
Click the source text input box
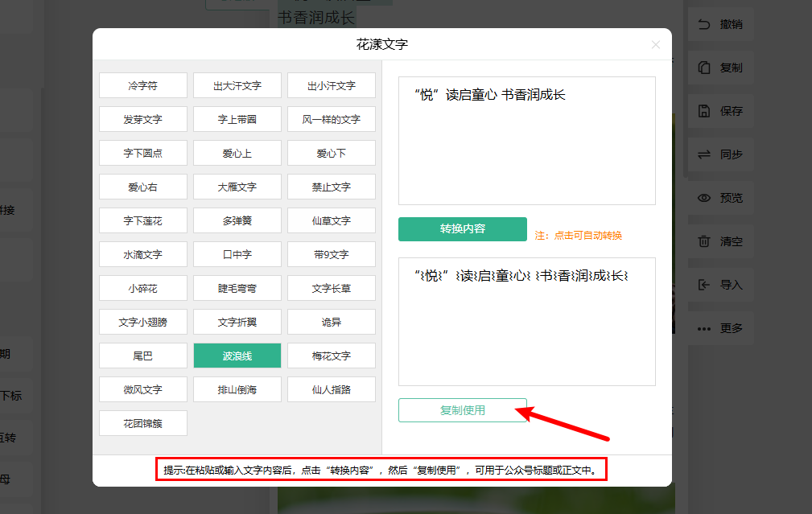point(527,141)
